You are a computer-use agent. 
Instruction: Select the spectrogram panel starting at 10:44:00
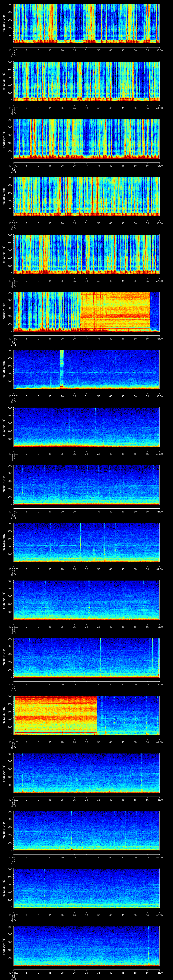point(86,888)
